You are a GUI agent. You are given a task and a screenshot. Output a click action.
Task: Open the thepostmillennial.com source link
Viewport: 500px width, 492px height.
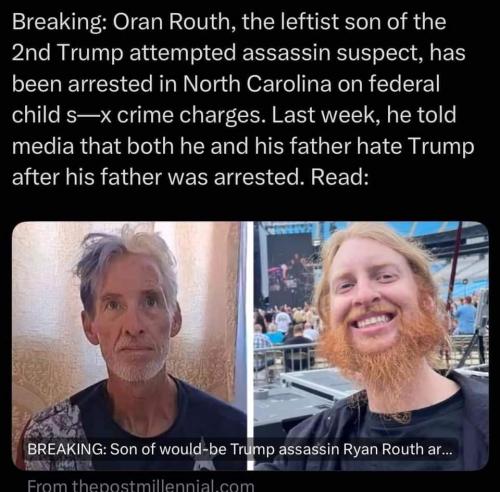pyautogui.click(x=141, y=485)
